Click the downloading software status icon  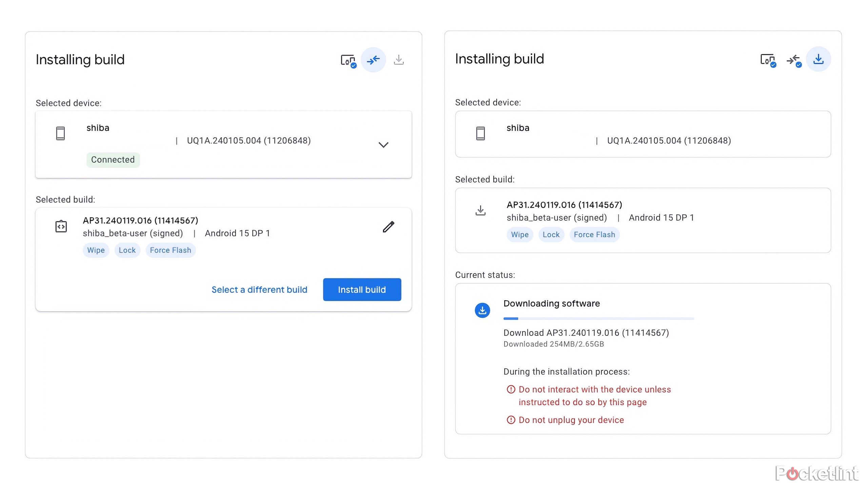[x=482, y=310]
